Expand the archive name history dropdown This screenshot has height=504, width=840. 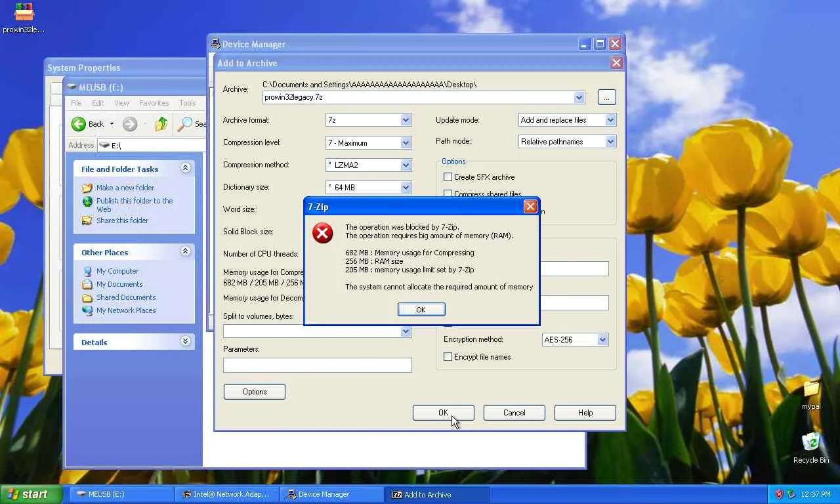(579, 97)
